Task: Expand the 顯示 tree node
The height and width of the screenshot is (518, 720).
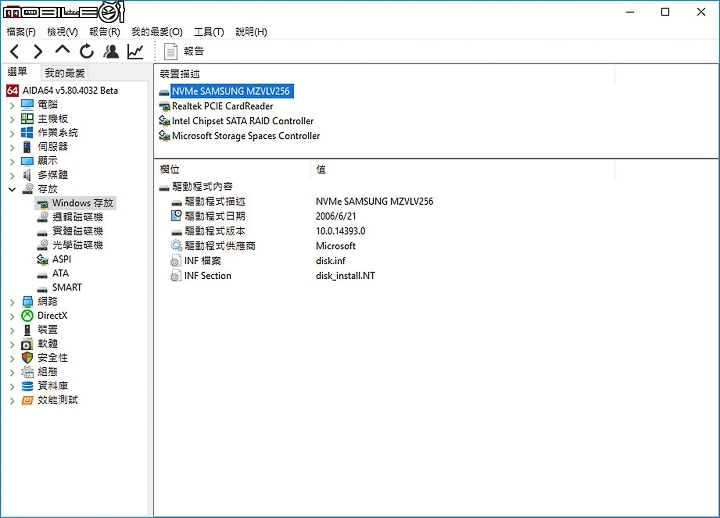Action: point(12,162)
